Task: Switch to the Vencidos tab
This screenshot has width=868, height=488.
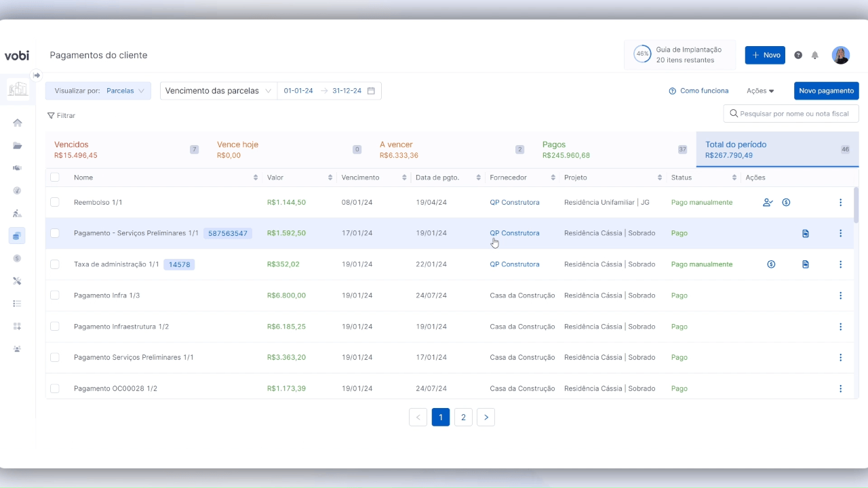Action: click(x=127, y=150)
